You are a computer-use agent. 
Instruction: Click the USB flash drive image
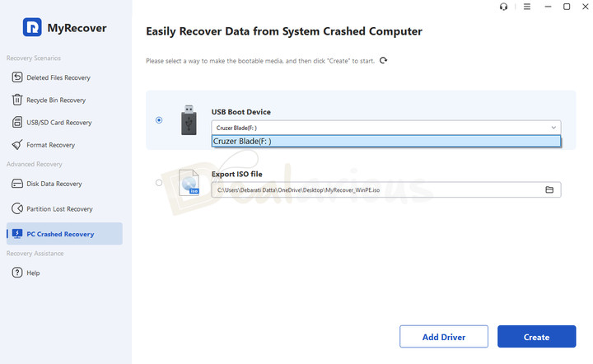pyautogui.click(x=189, y=119)
